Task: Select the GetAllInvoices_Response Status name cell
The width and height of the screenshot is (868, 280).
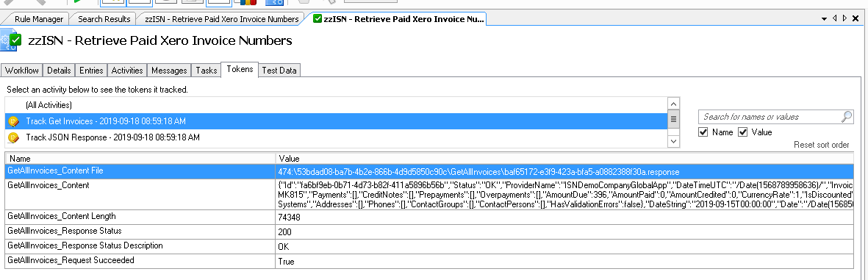Action: coord(140,231)
